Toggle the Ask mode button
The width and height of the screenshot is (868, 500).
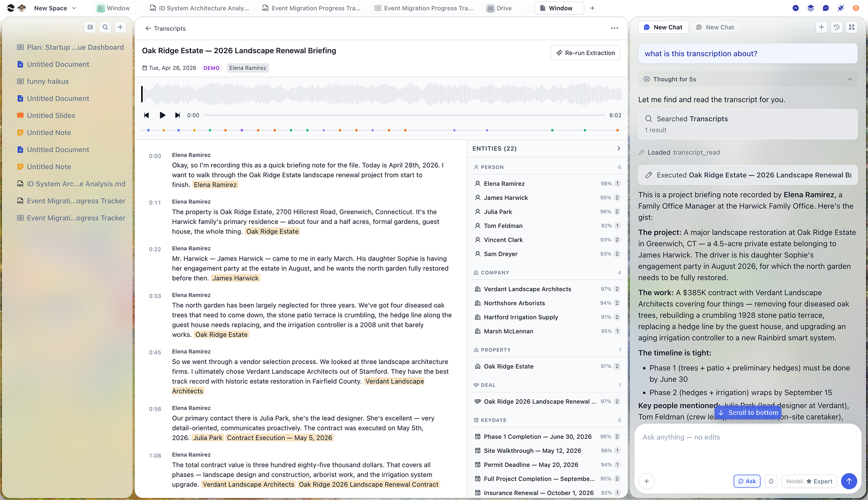tap(747, 481)
